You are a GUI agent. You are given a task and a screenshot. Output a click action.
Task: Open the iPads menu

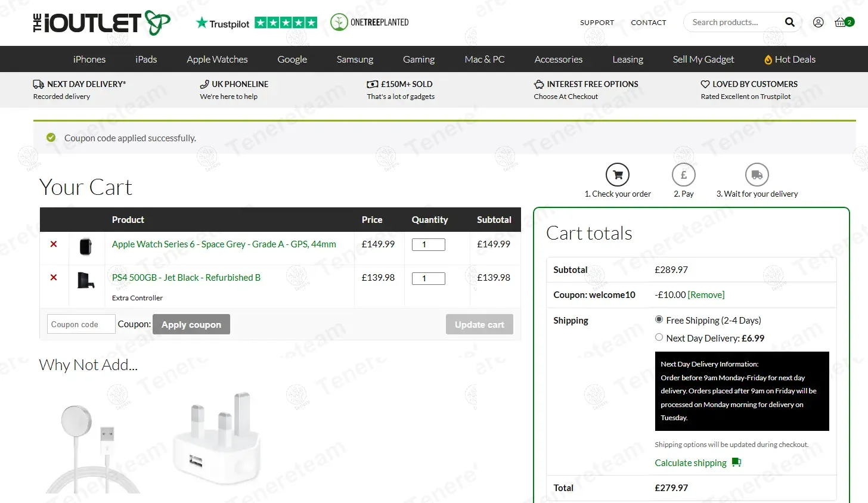point(146,59)
